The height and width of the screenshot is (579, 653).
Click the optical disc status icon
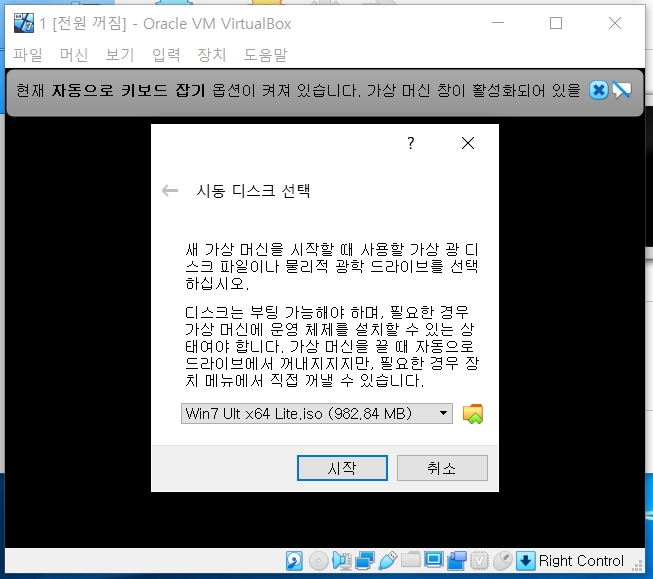tap(319, 561)
